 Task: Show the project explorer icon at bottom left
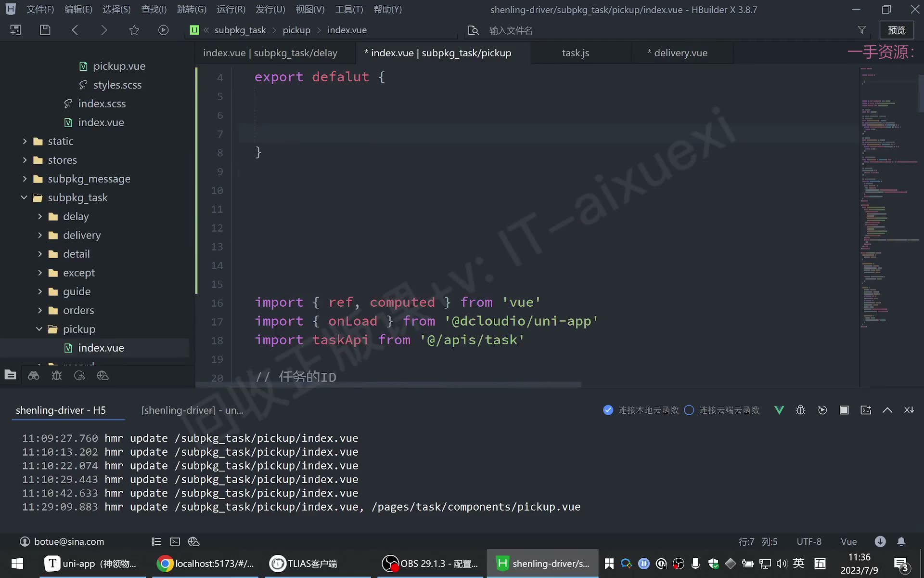tap(10, 375)
